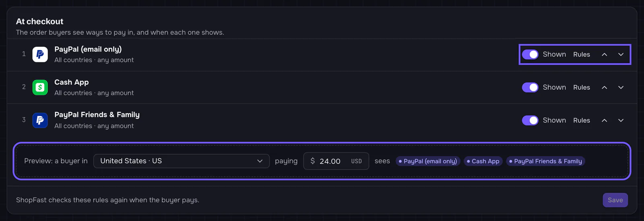Open Rules for PayPal Friends & Family
This screenshot has width=644, height=221.
pos(582,120)
